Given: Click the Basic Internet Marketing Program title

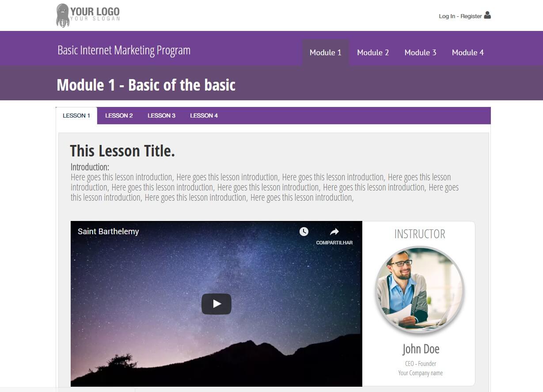Looking at the screenshot, I should [124, 50].
